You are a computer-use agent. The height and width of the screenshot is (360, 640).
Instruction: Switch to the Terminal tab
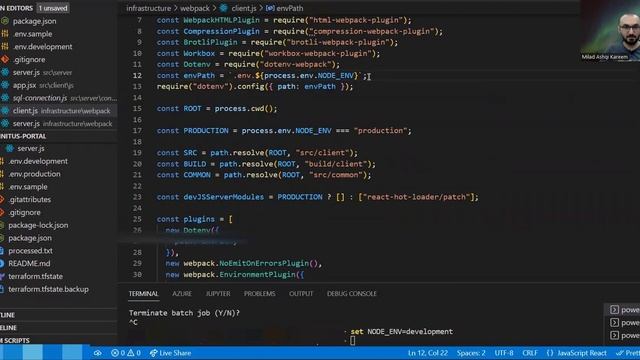(x=143, y=293)
